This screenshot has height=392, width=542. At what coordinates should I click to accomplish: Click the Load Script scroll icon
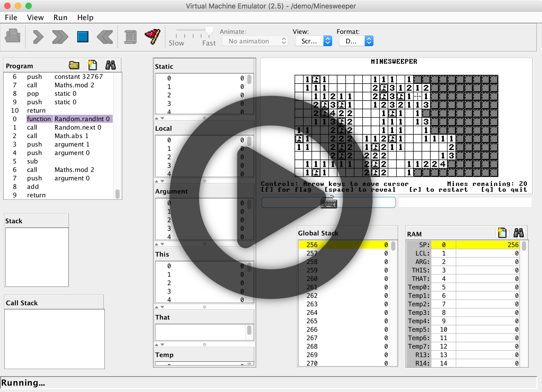tap(130, 37)
